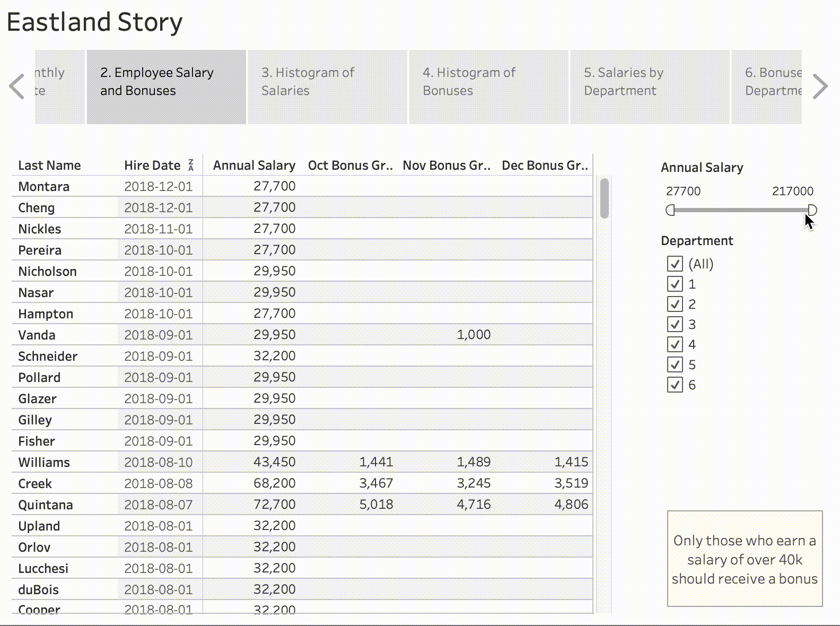The image size is (840, 626).
Task: Uncheck Department 2 checkbox
Action: pos(675,304)
